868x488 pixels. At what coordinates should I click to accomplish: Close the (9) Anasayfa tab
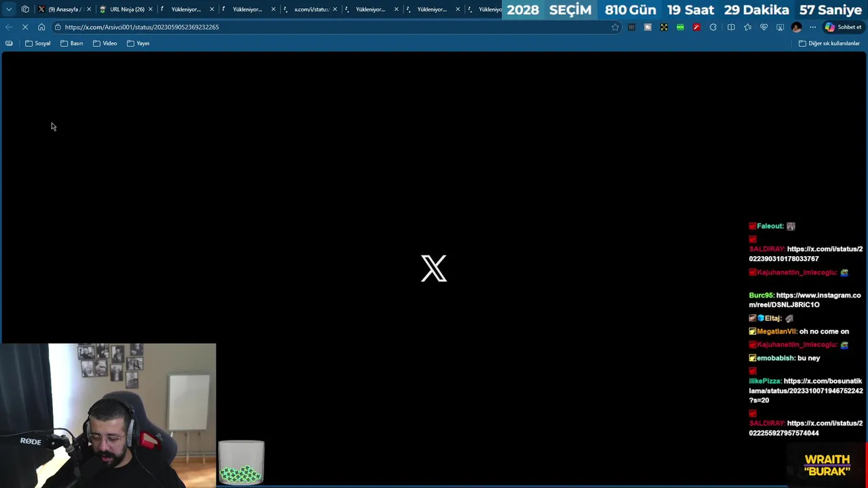click(x=89, y=9)
